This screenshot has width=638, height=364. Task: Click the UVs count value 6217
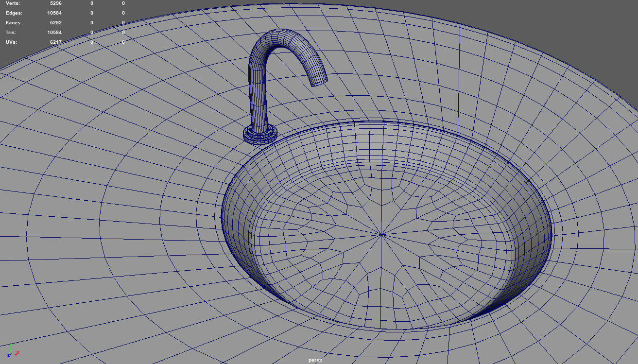click(56, 42)
